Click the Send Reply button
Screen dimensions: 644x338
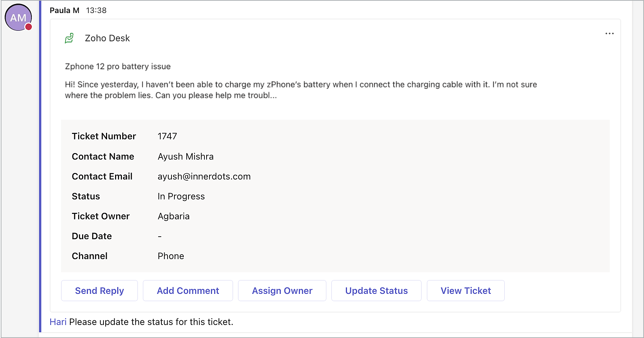pyautogui.click(x=99, y=291)
